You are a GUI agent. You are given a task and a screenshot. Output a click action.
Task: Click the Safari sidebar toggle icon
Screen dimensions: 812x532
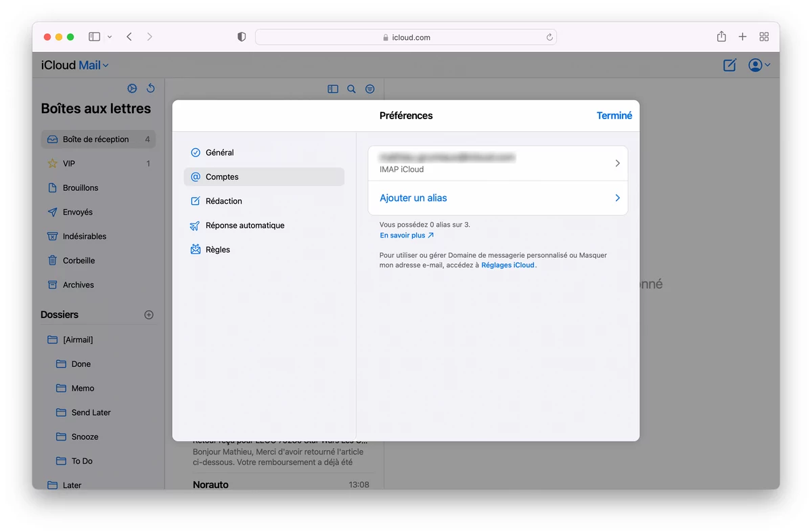[x=94, y=37]
